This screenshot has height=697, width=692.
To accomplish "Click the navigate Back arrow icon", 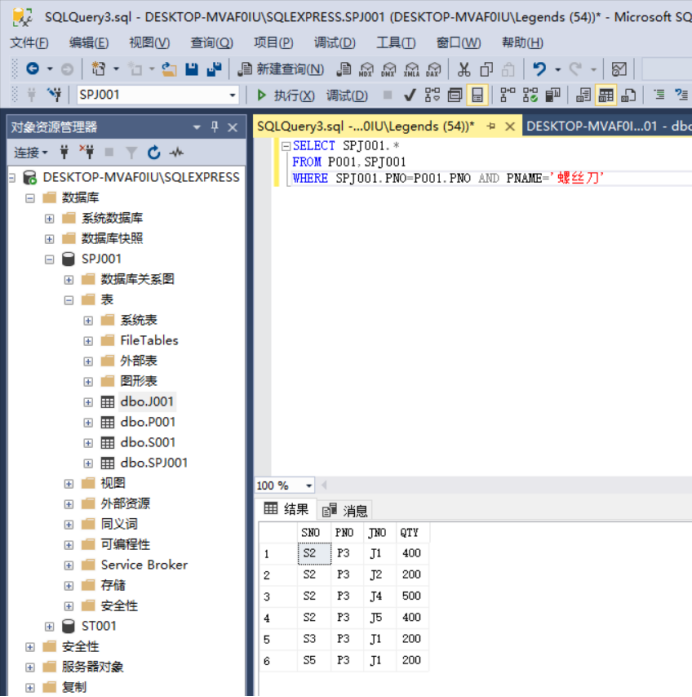I will tap(33, 68).
